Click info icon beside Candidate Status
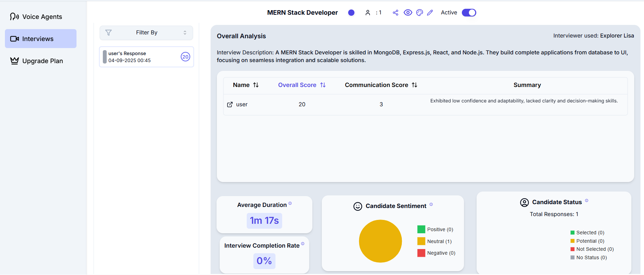The image size is (644, 275). (586, 201)
